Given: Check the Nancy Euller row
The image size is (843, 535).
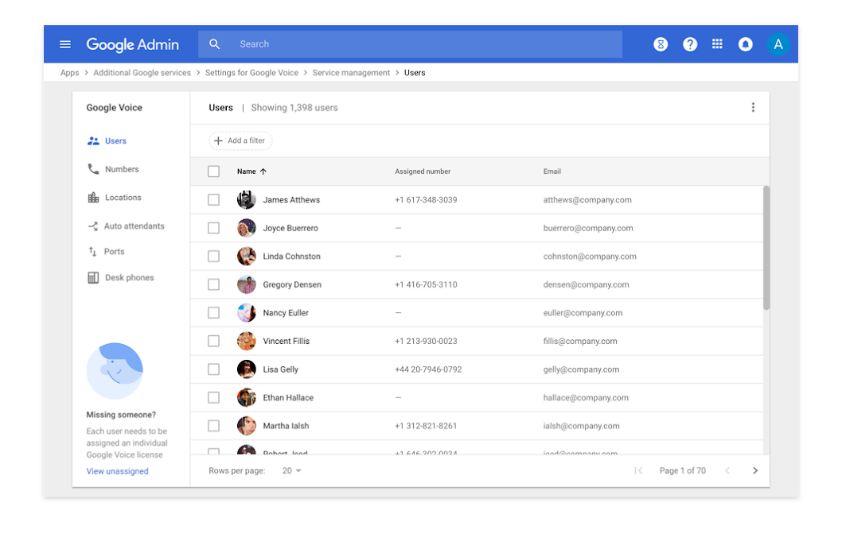Looking at the screenshot, I should (213, 312).
